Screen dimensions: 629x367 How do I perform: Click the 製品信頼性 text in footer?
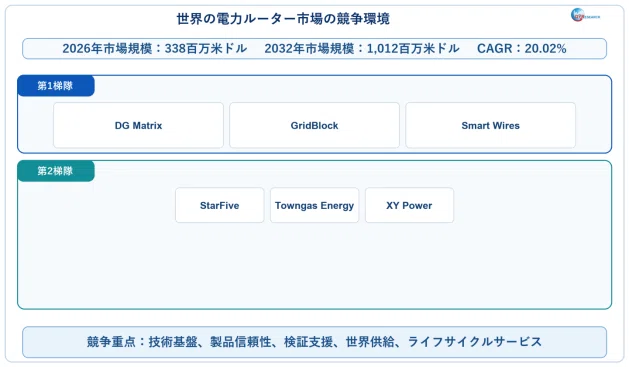[x=241, y=342]
